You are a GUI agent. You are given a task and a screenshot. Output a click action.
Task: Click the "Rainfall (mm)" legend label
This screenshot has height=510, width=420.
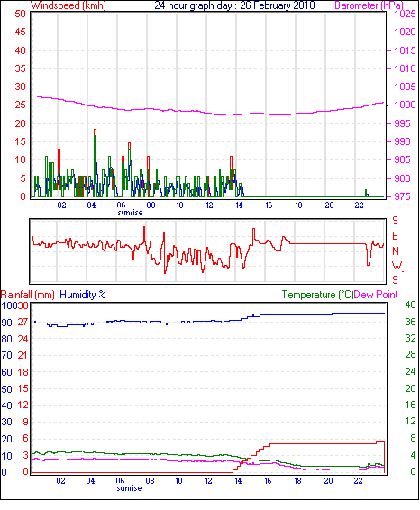28,295
